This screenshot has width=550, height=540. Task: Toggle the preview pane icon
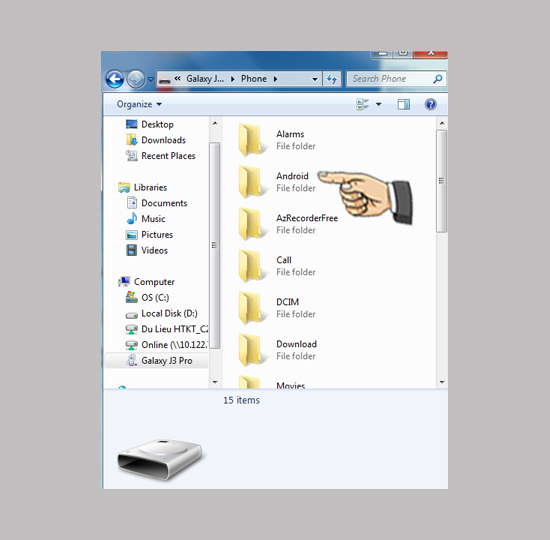(x=403, y=104)
